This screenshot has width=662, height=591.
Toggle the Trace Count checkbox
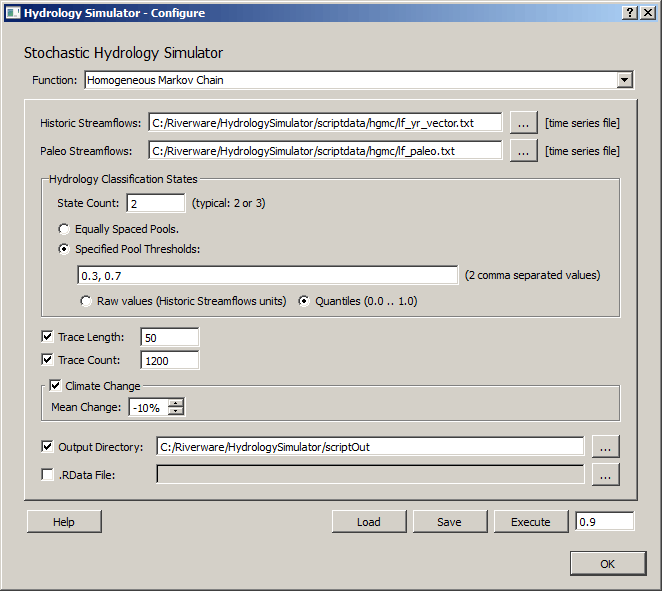(x=47, y=360)
